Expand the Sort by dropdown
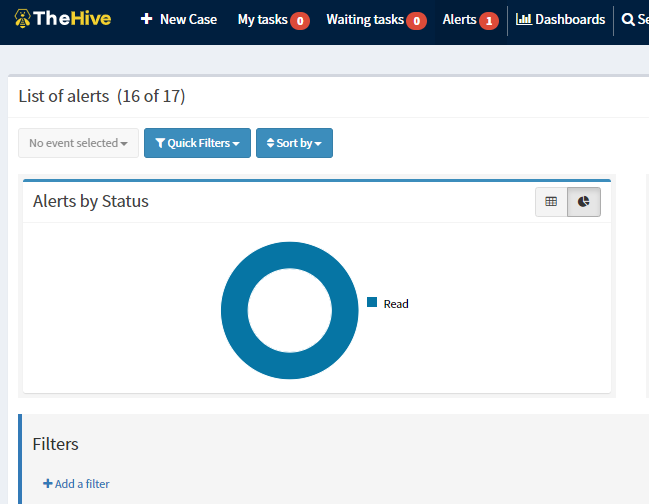The width and height of the screenshot is (649, 504). pyautogui.click(x=294, y=143)
